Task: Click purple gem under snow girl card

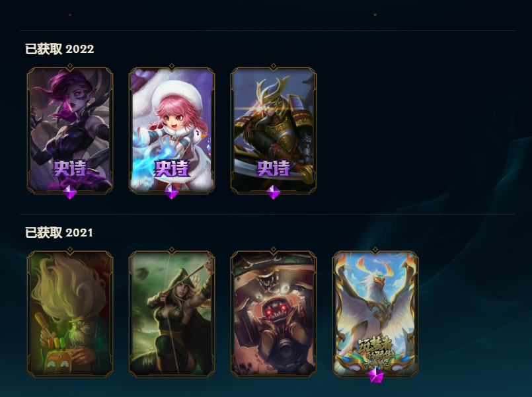Action: 172,192
